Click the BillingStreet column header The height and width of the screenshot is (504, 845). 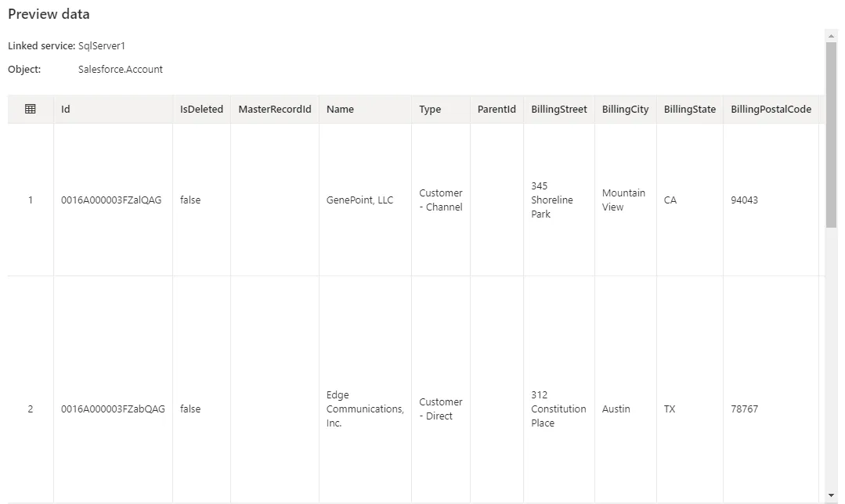[x=558, y=109]
